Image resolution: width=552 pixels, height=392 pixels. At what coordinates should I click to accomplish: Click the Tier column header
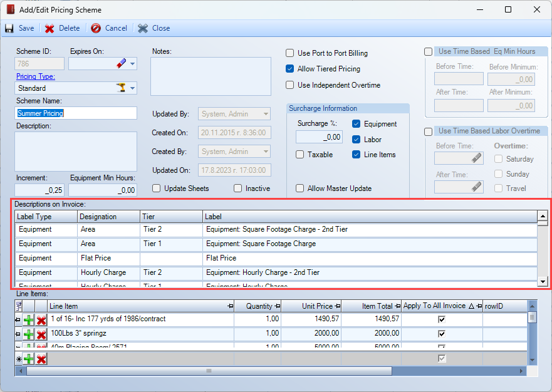tap(172, 217)
